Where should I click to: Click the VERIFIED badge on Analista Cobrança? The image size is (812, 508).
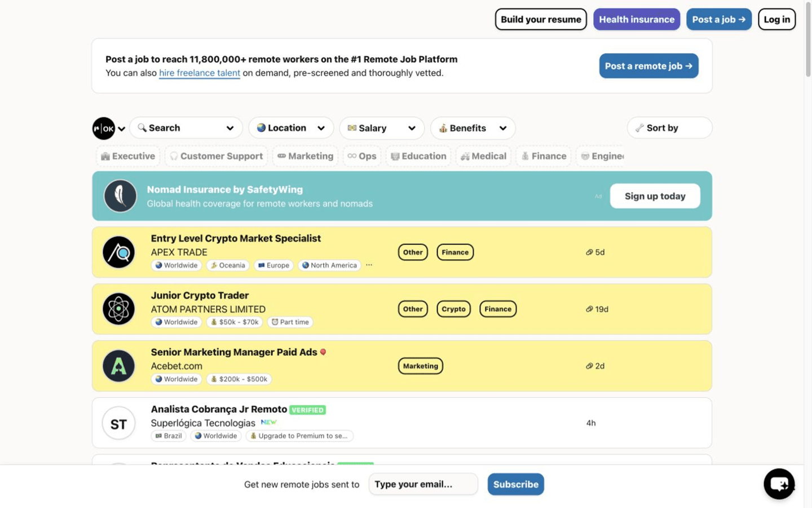tap(307, 410)
